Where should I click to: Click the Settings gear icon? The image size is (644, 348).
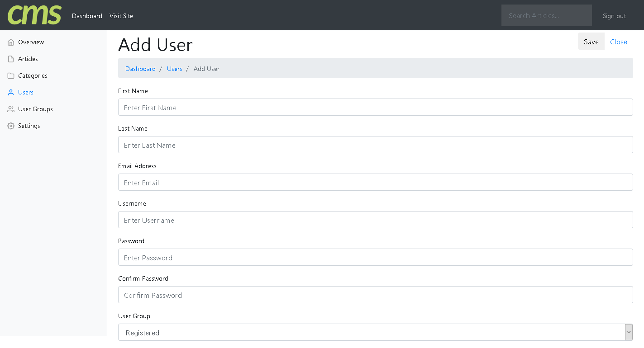pyautogui.click(x=11, y=126)
